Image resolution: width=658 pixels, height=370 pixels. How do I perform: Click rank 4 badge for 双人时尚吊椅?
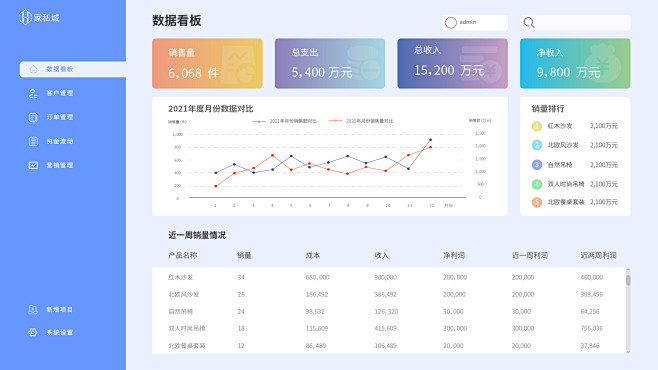coord(537,184)
